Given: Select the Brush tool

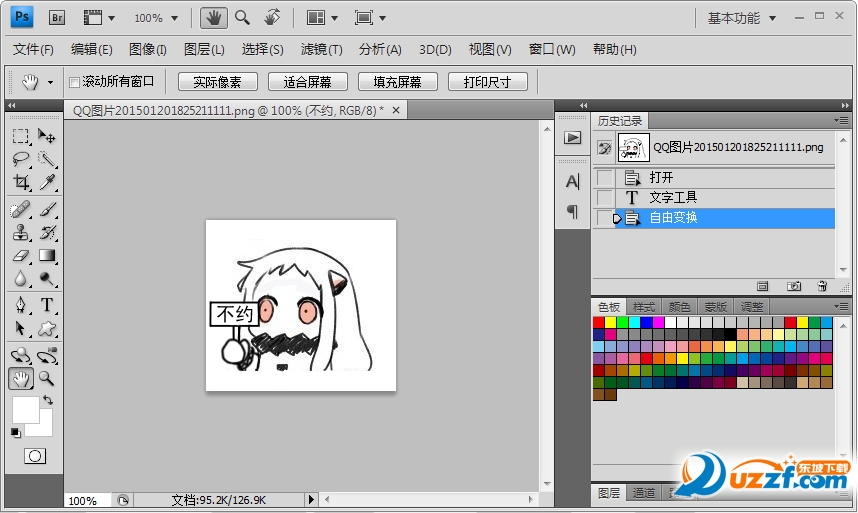Looking at the screenshot, I should pos(46,209).
